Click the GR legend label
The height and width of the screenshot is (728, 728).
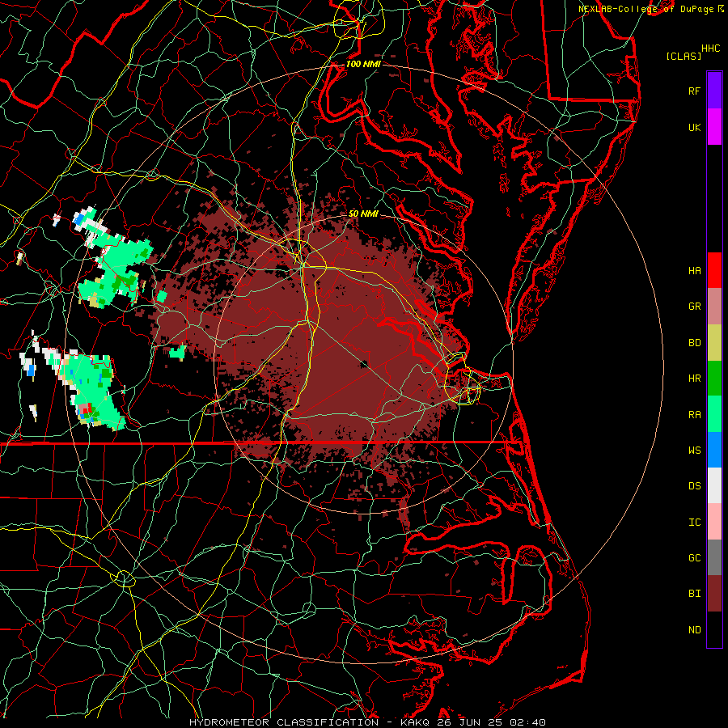click(x=694, y=307)
